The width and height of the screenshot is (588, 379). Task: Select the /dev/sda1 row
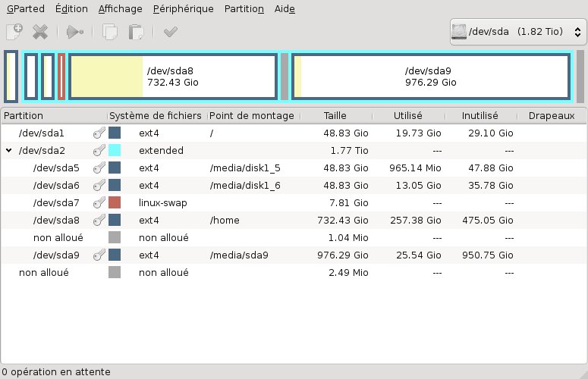point(294,133)
